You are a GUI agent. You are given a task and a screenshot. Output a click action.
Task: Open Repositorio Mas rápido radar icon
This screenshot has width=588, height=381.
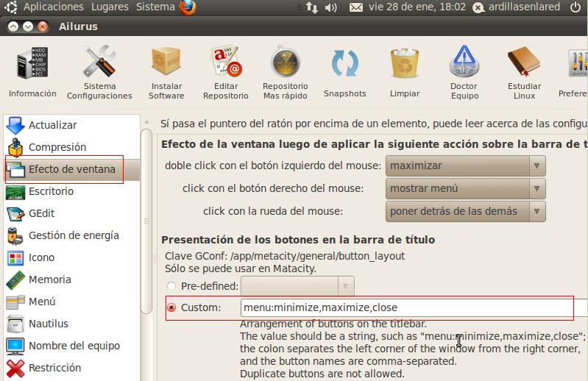tap(285, 62)
